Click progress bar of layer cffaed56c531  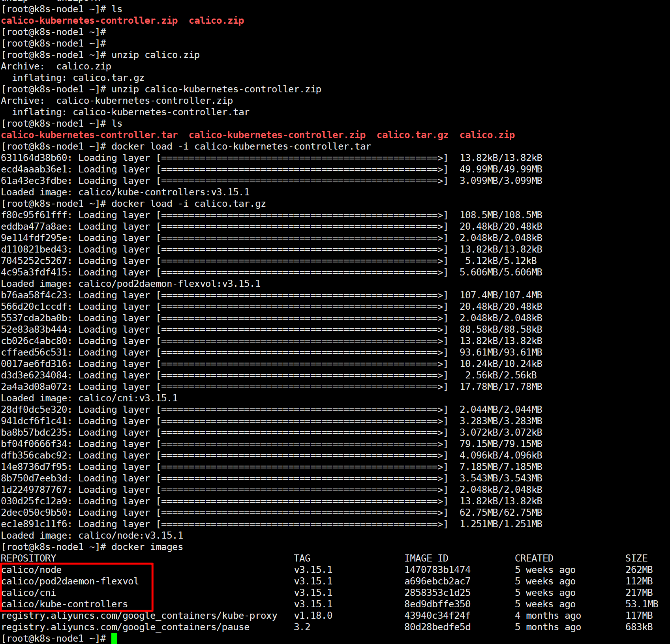pyautogui.click(x=302, y=352)
